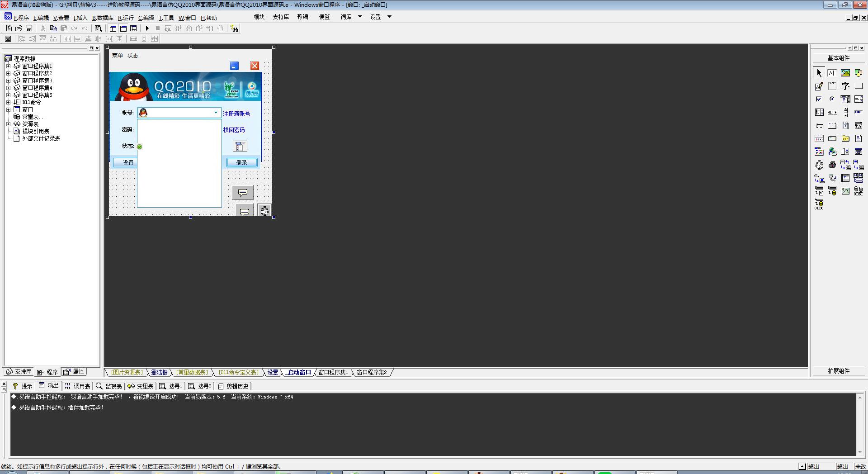Click the 基本组件 palette header button
The width and height of the screenshot is (868, 474).
point(839,58)
